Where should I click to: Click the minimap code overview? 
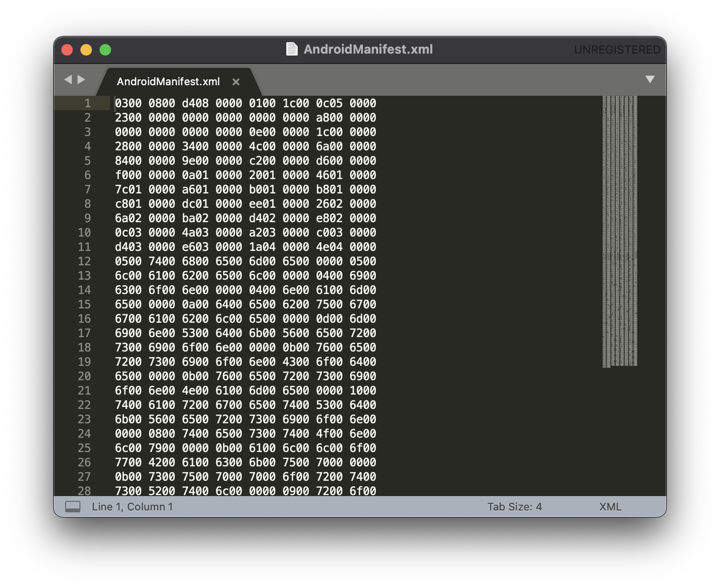click(x=619, y=232)
